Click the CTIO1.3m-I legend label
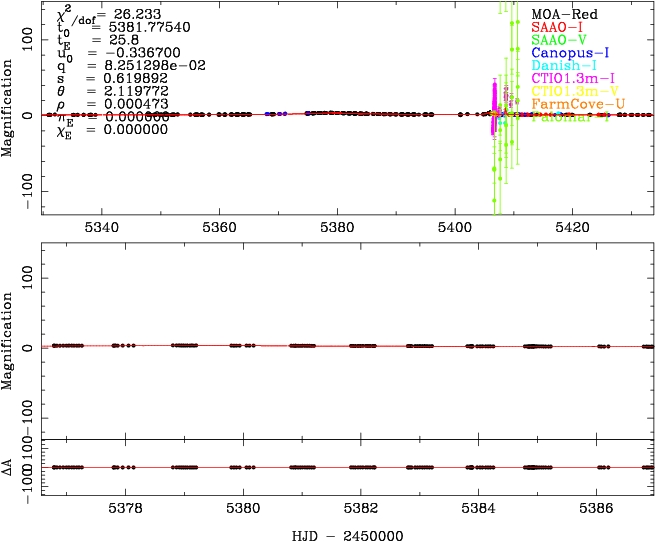Viewport: 655px width, 542px height. [x=573, y=78]
